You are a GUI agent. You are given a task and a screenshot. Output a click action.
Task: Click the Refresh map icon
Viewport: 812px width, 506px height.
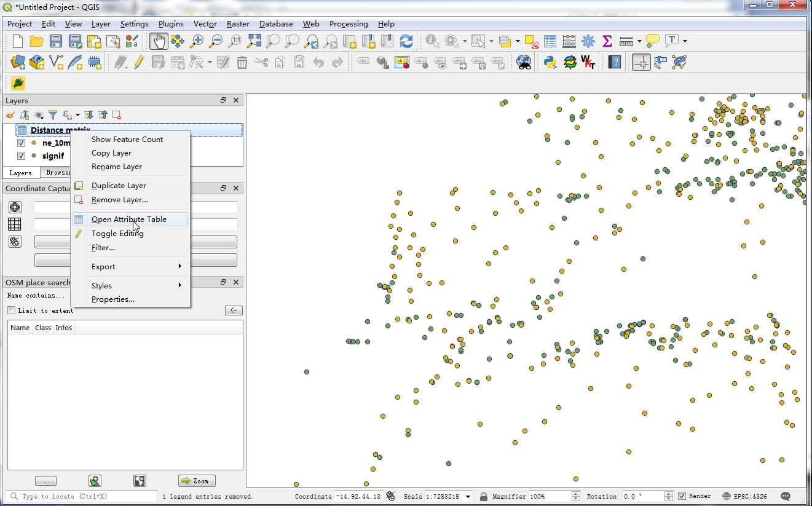pyautogui.click(x=406, y=41)
